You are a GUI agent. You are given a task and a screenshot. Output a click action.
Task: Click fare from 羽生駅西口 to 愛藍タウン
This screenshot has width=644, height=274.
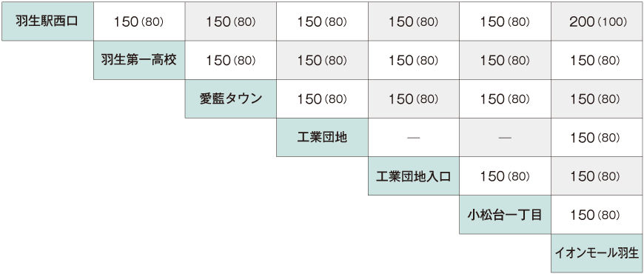(x=231, y=21)
